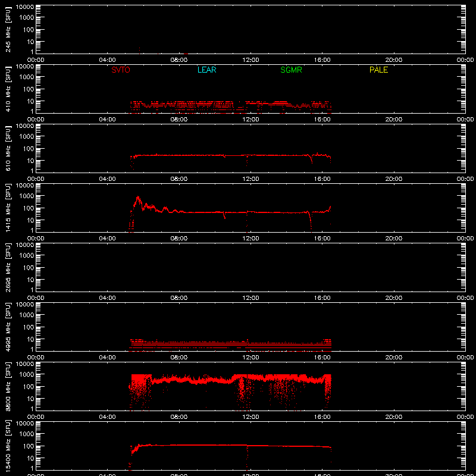Click the yellow PALE station label
This screenshot has height=476, width=476.
coord(378,70)
